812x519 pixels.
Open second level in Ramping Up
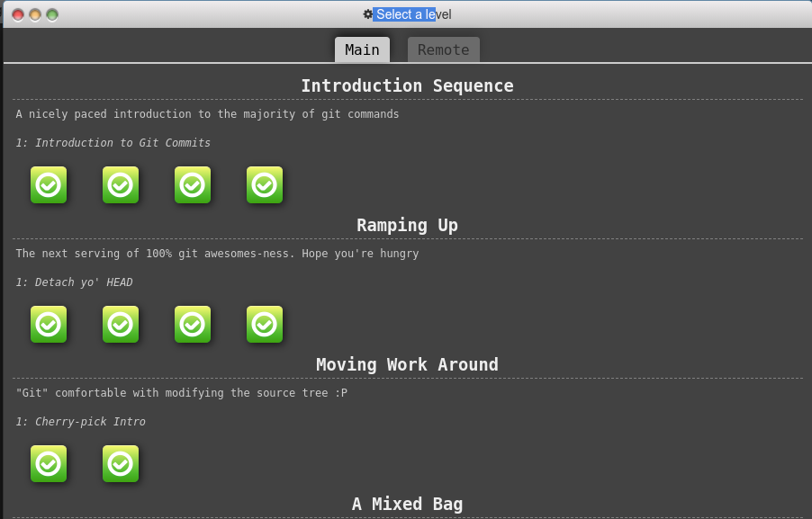[x=121, y=325]
